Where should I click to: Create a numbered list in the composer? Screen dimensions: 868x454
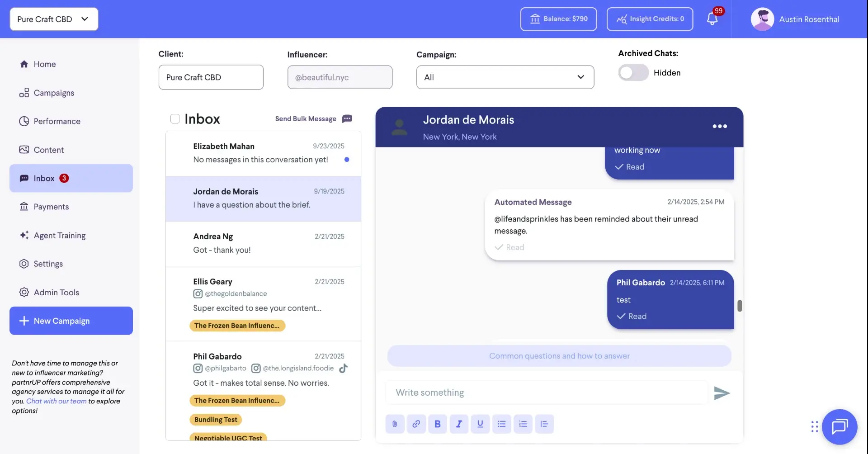[x=523, y=424]
